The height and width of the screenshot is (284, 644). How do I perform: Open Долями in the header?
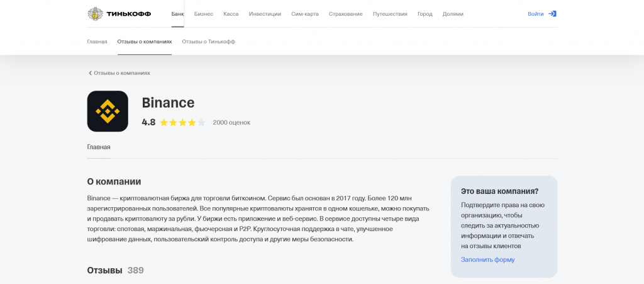453,13
